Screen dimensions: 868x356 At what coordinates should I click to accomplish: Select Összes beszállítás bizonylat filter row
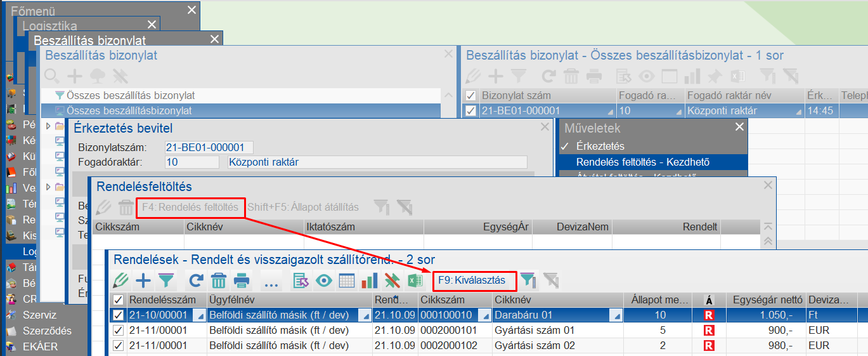pos(241,95)
